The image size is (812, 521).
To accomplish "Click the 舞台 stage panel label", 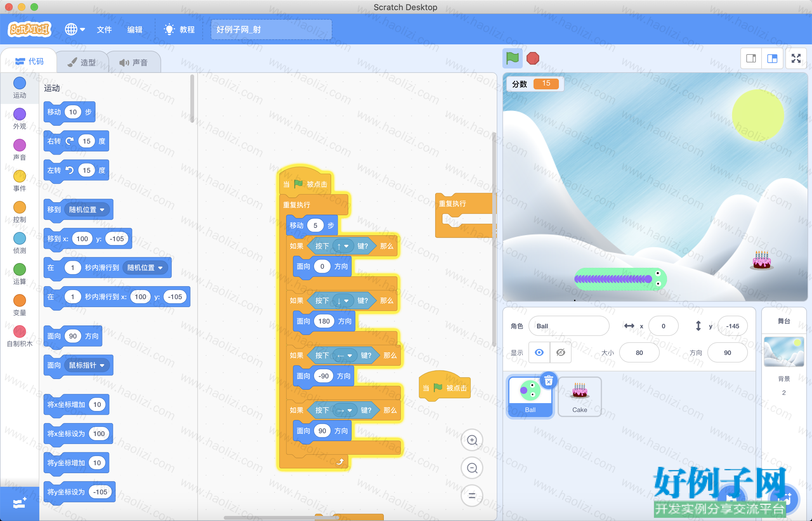I will (784, 321).
